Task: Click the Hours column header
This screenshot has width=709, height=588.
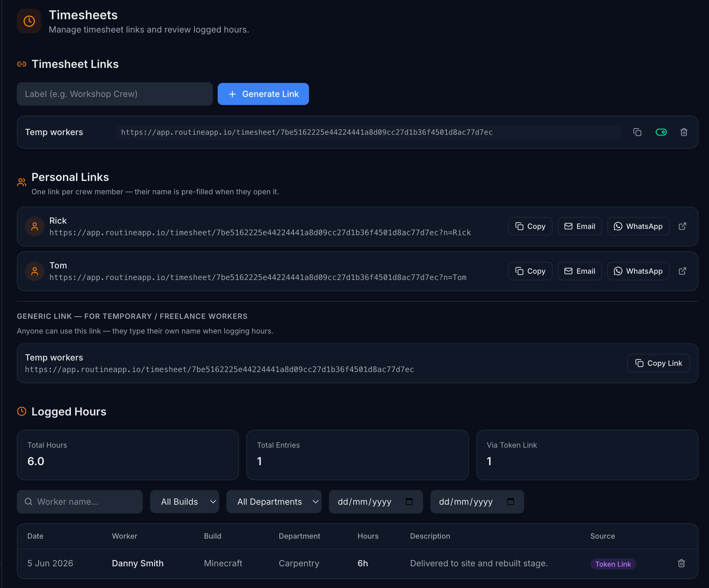Action: click(x=368, y=536)
